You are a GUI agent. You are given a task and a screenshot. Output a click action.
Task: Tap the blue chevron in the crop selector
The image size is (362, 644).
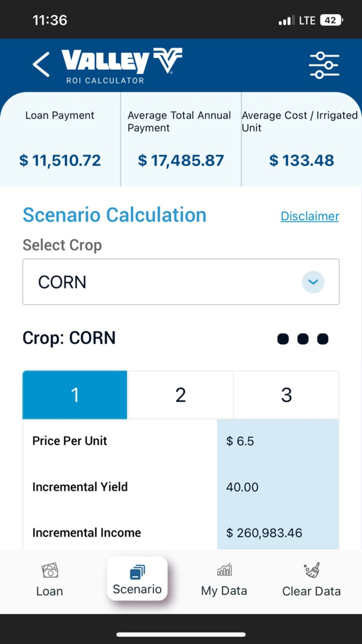click(x=312, y=282)
